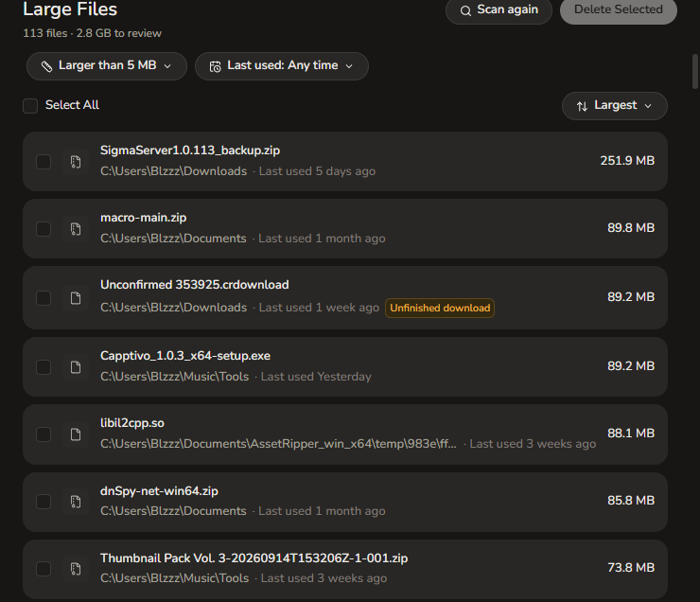Image resolution: width=700 pixels, height=602 pixels.
Task: Click the macro-main.zip file name
Action: (143, 218)
